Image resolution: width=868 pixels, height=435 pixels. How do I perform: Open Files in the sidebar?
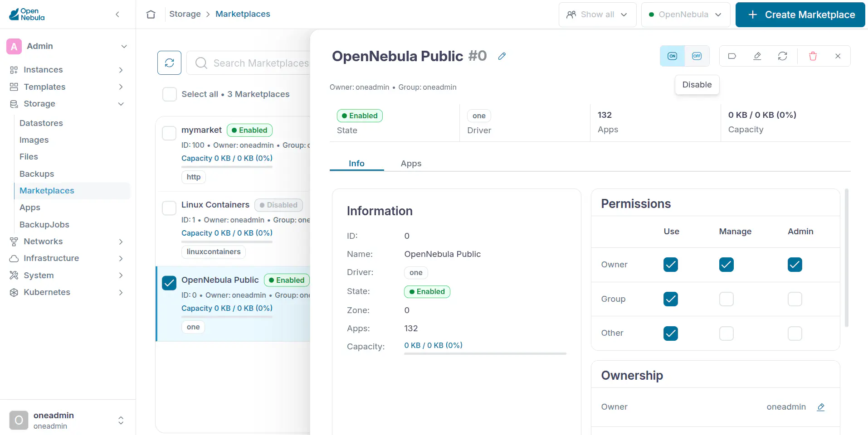29,157
